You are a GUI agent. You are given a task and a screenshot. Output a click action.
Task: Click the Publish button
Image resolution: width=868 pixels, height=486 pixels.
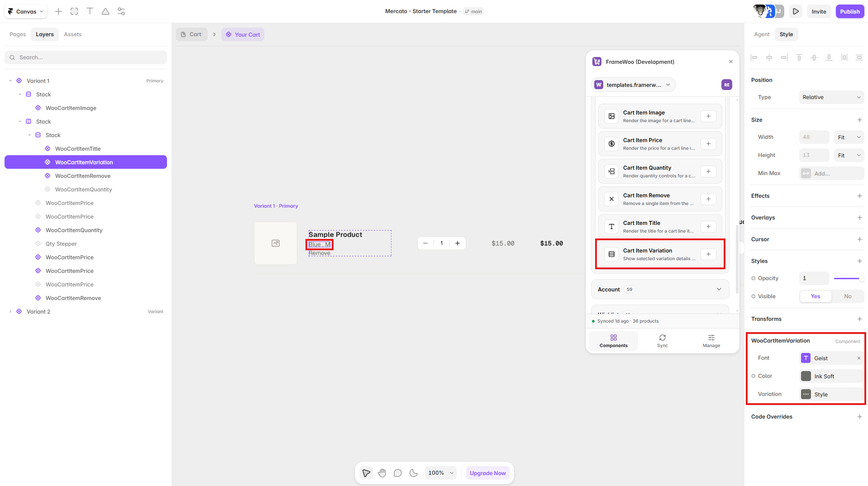[849, 11]
